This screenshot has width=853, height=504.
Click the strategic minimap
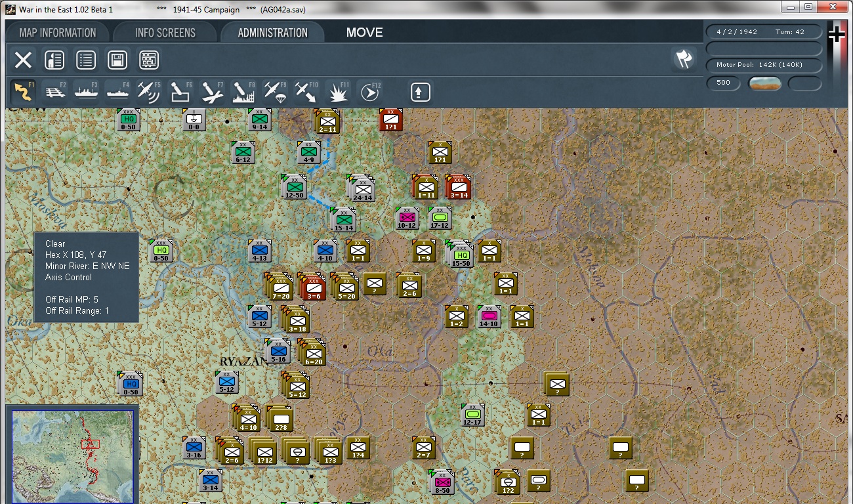(x=72, y=456)
